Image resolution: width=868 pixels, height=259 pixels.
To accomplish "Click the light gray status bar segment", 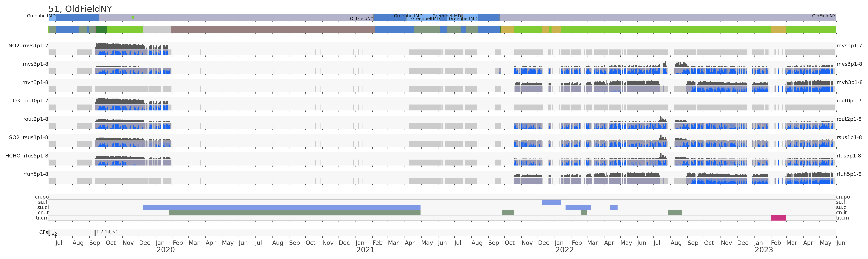I will 157,30.
